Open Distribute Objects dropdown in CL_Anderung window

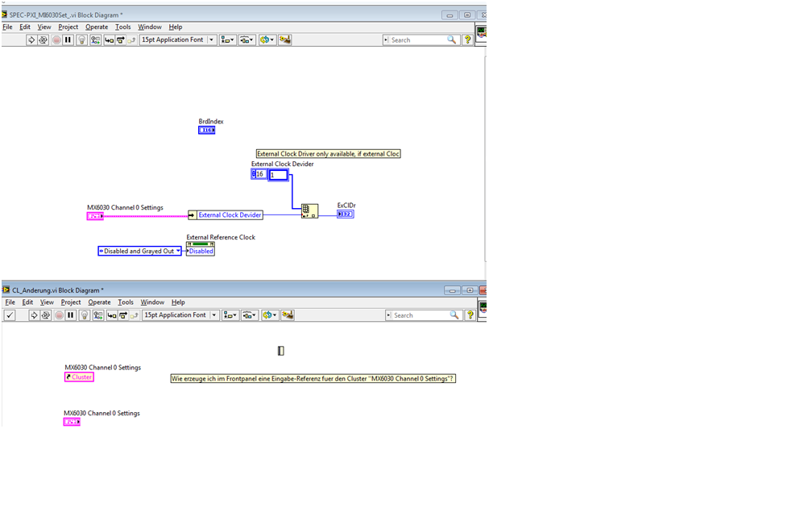pos(250,315)
